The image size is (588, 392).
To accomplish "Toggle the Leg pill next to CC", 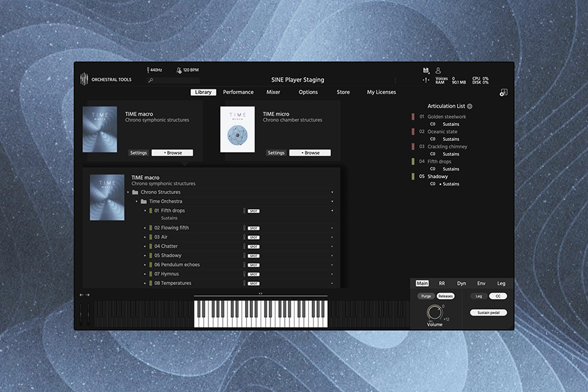I will (479, 296).
